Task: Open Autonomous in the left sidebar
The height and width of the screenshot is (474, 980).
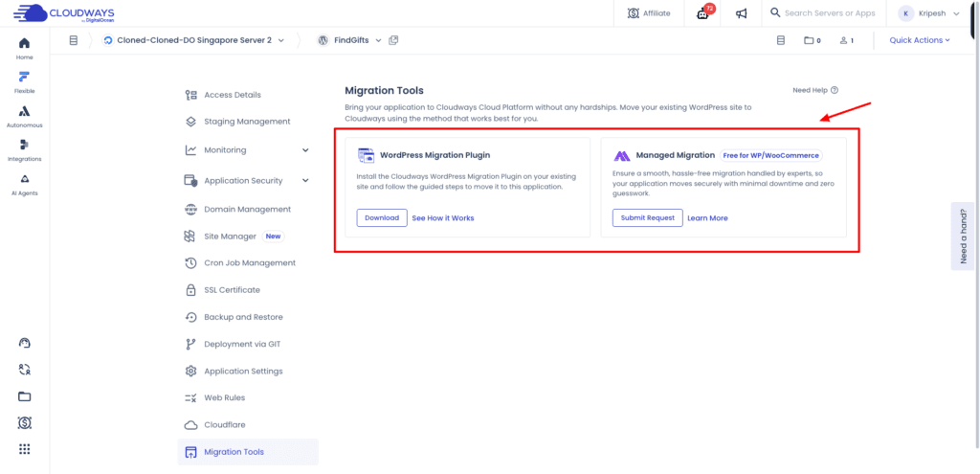Action: (x=24, y=116)
